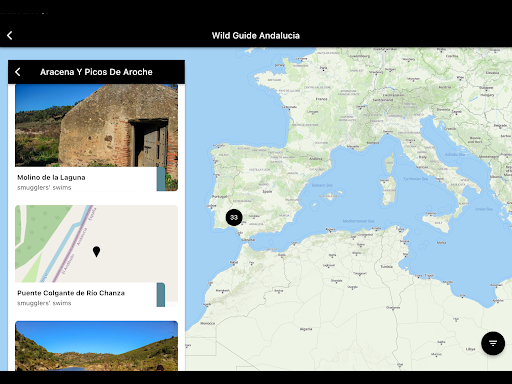
Task: Click on Mediterranean Sea on the map
Action: tap(358, 221)
